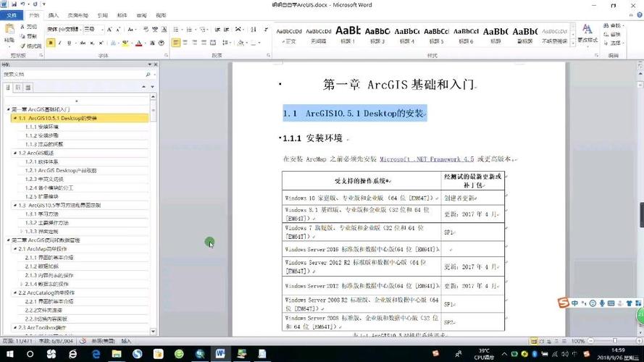Image resolution: width=644 pixels, height=362 pixels.
Task: Switch to the Page Layout tab
Action: pyautogui.click(x=78, y=15)
